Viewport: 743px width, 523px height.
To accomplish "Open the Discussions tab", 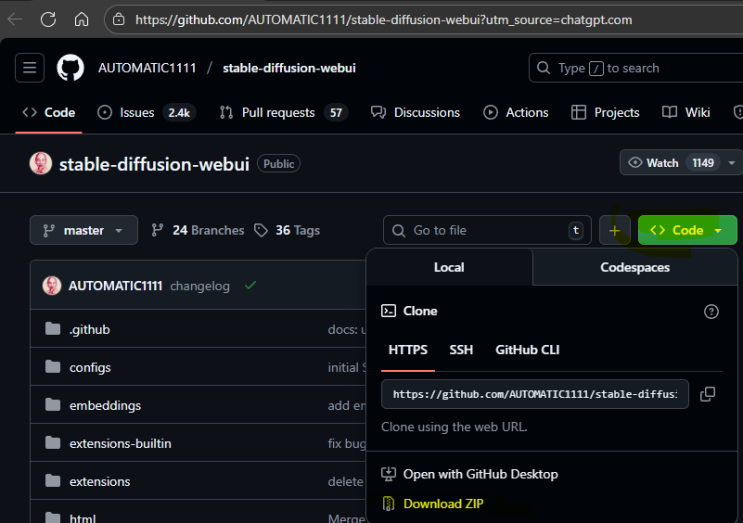I will [416, 112].
